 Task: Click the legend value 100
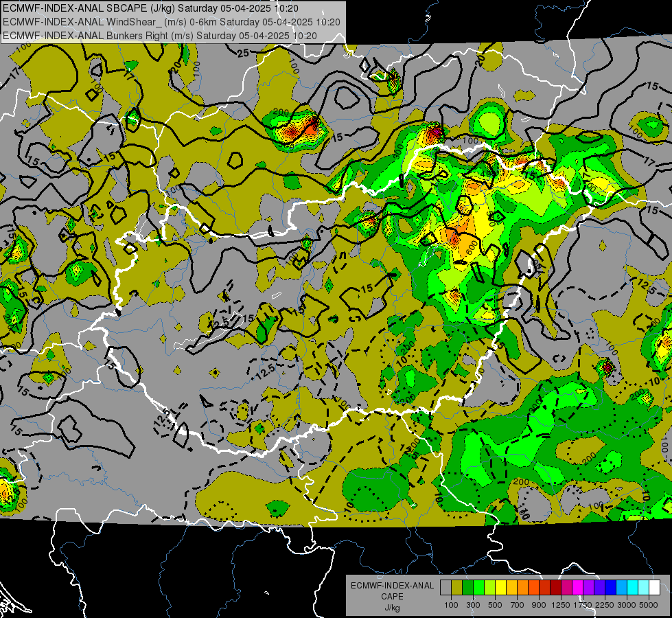tap(451, 605)
